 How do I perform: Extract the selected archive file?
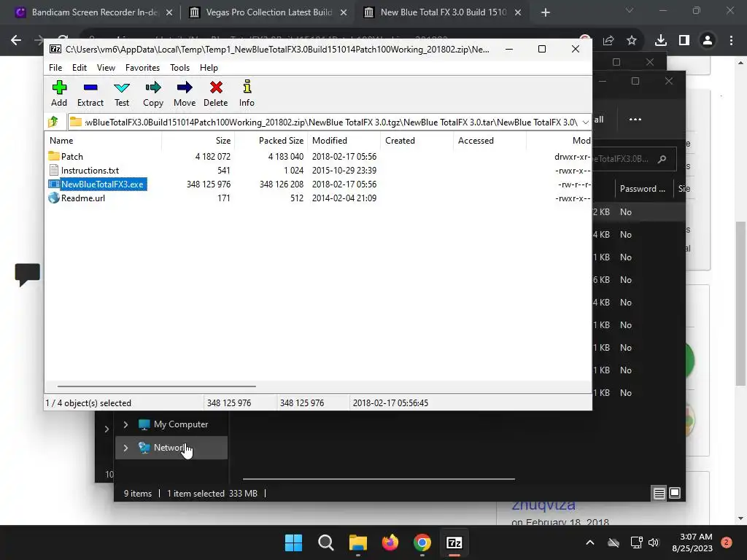pos(90,93)
